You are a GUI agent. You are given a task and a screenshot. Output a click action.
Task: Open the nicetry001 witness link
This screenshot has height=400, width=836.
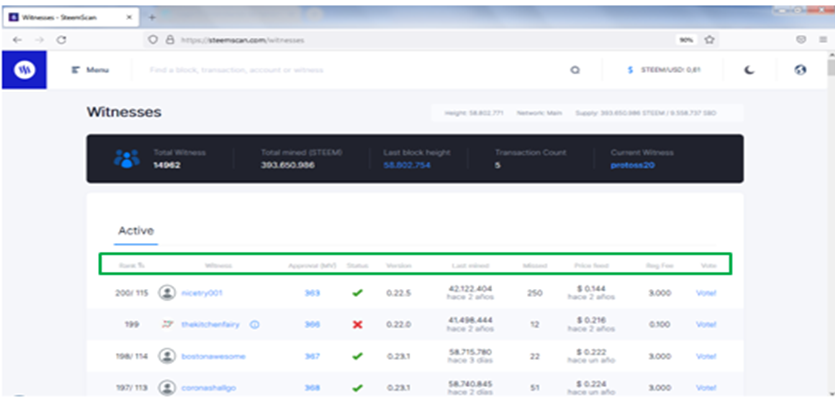click(202, 293)
